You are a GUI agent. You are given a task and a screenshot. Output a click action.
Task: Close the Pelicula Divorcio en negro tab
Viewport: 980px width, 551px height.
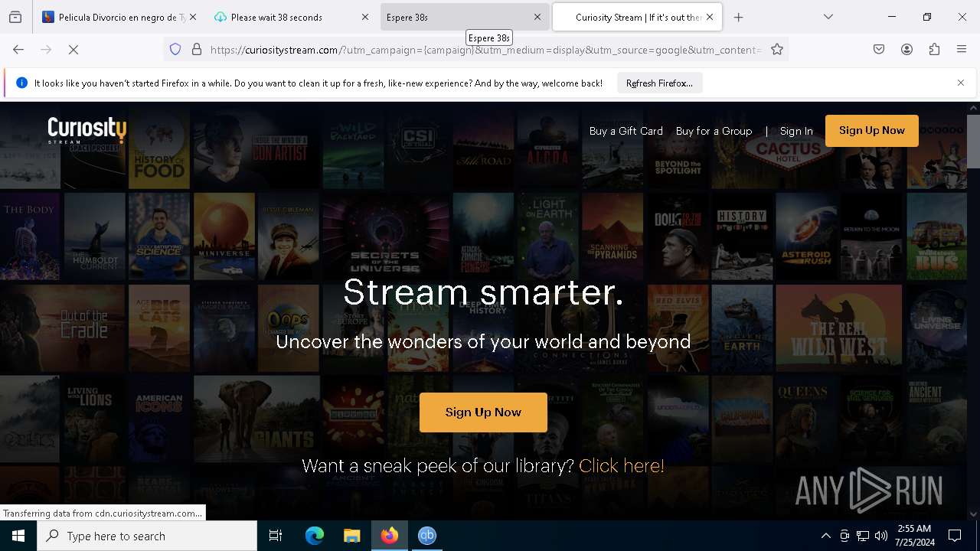pos(193,17)
